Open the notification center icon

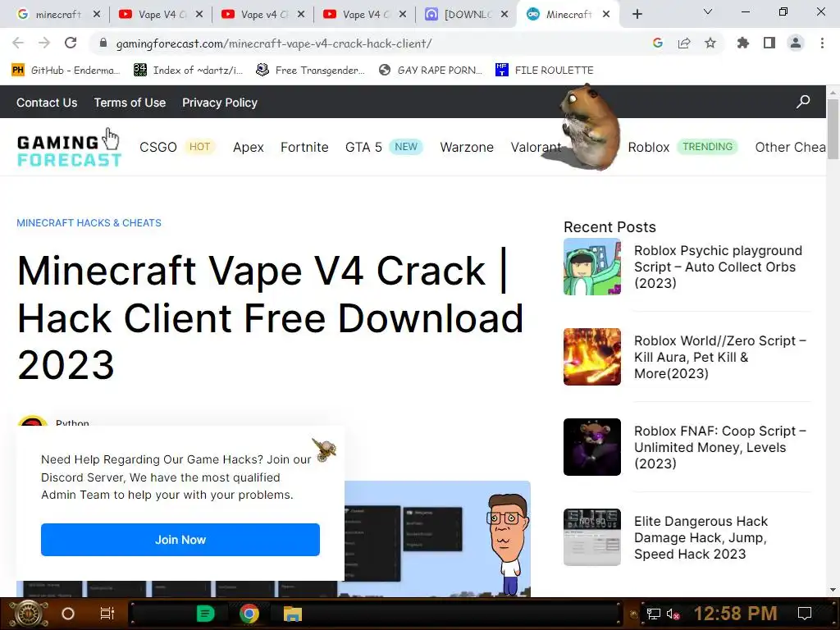(805, 614)
